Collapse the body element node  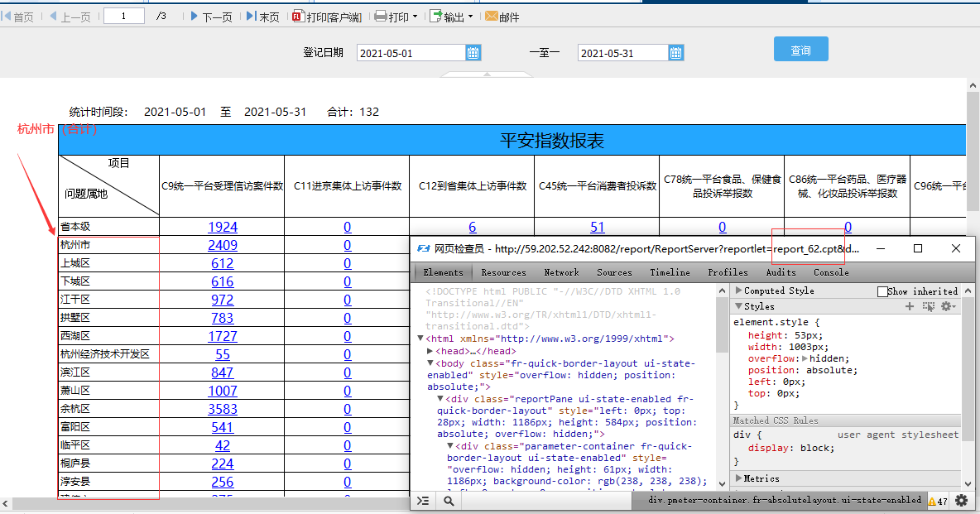pos(430,363)
